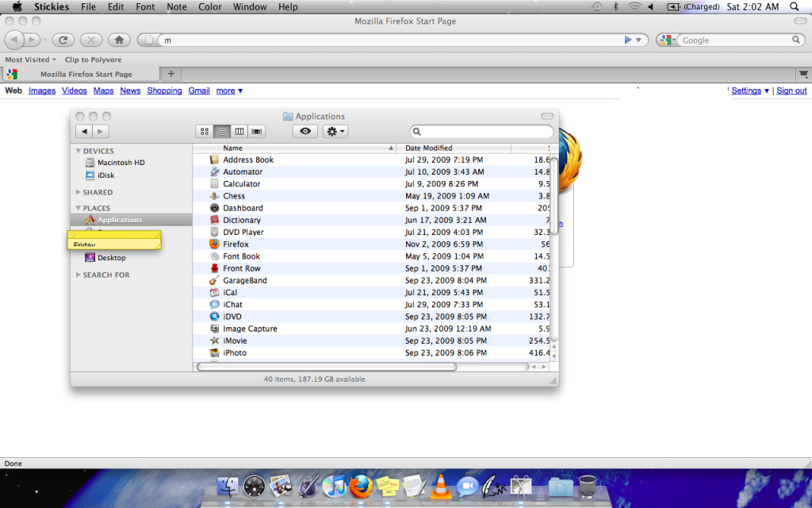
Task: Switch Finder to column view
Action: (239, 132)
